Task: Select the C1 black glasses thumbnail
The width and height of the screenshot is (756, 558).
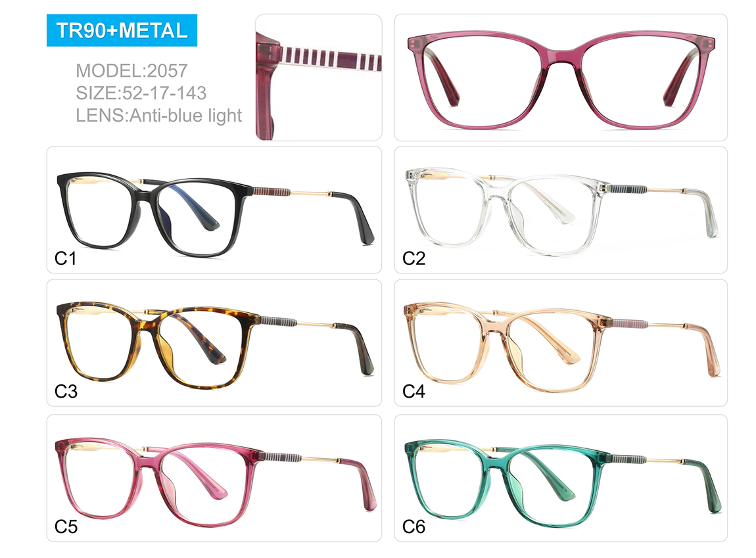Action: click(x=214, y=210)
